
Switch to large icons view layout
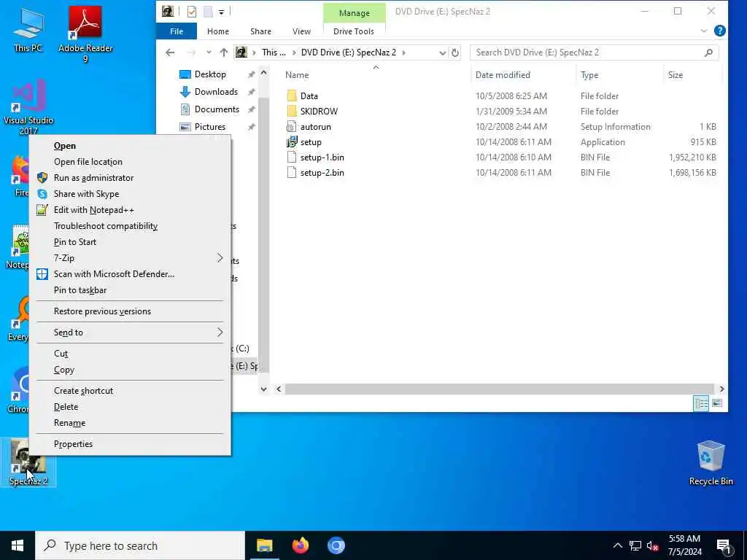pyautogui.click(x=716, y=403)
